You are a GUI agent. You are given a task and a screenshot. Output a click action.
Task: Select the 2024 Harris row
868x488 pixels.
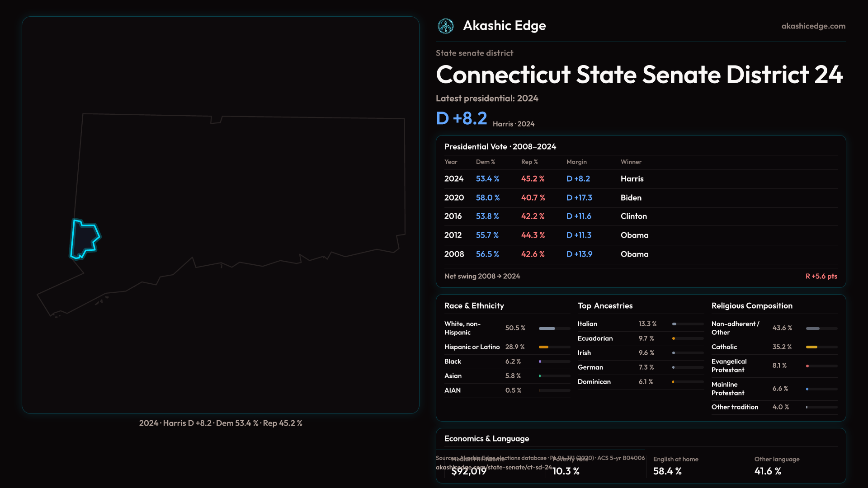click(x=632, y=179)
